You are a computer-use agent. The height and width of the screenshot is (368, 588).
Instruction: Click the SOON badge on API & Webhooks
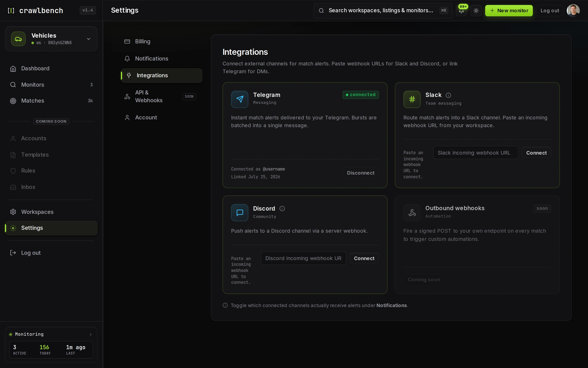pos(189,97)
